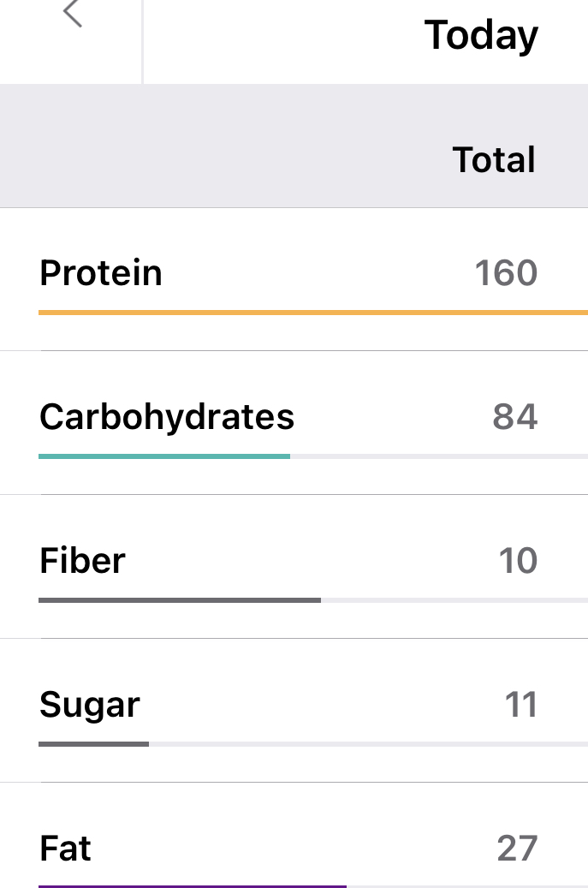The image size is (588, 888).
Task: Click the Total column header
Action: point(494,160)
